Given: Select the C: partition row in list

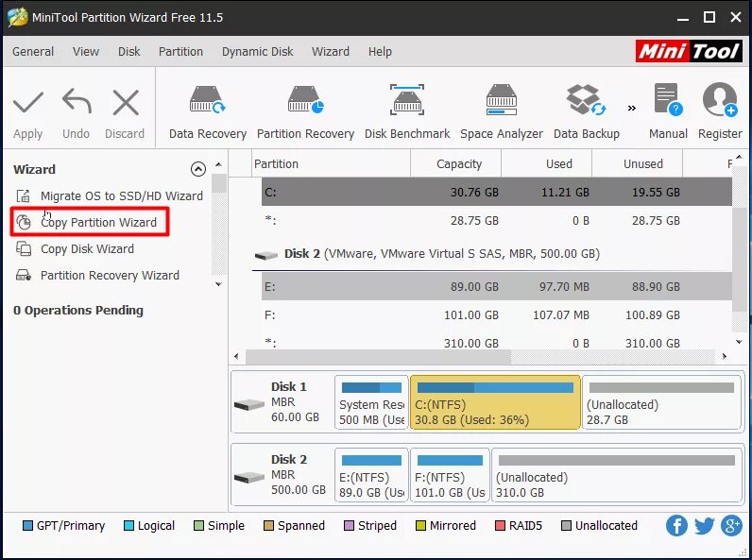Looking at the screenshot, I should click(x=496, y=192).
